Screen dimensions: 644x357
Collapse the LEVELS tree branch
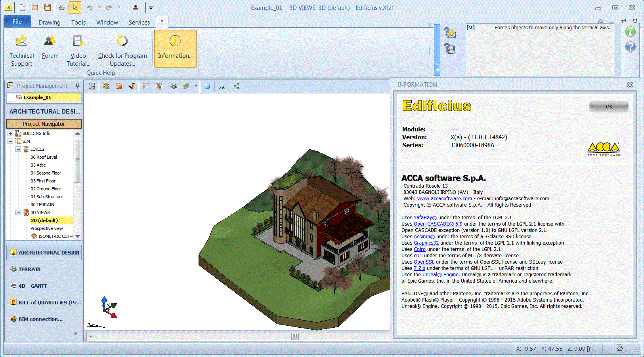[x=18, y=149]
